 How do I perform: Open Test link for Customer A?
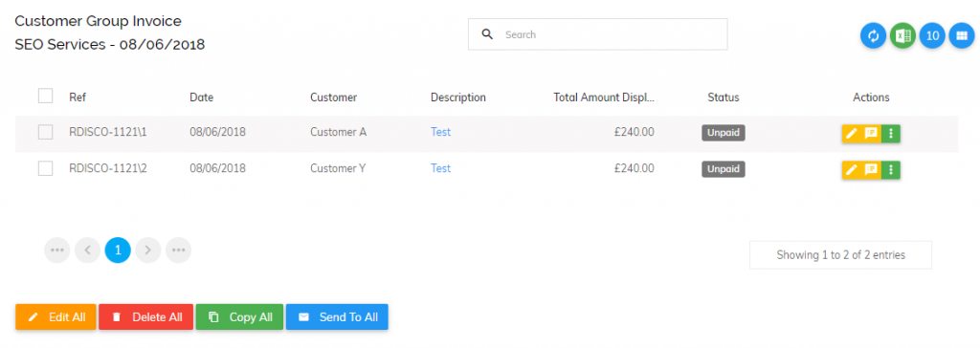coord(440,133)
